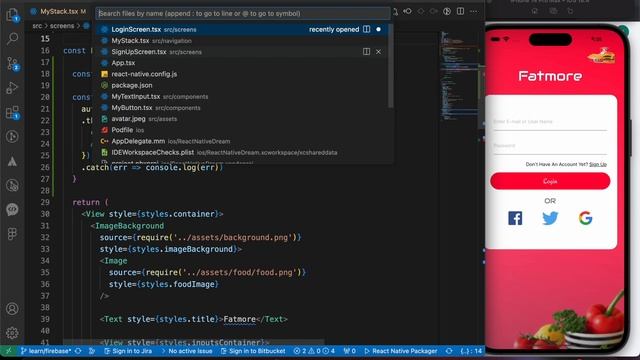The width and height of the screenshot is (640, 360).
Task: Click the errors and warnings count in status bar
Action: coord(314,351)
